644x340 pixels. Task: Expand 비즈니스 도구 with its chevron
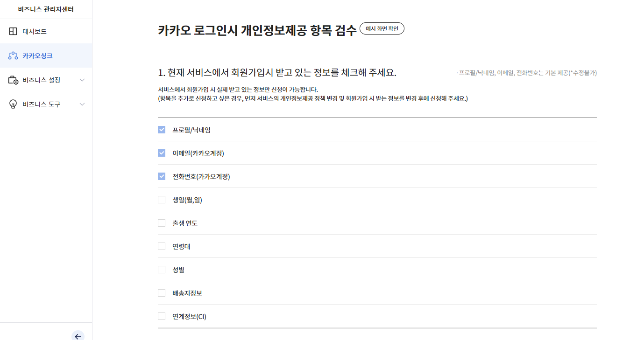point(82,104)
